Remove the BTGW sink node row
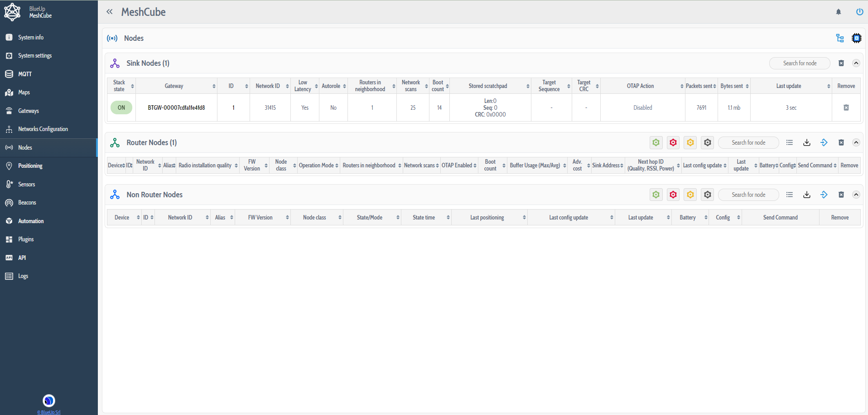This screenshot has width=868, height=415. 846,107
